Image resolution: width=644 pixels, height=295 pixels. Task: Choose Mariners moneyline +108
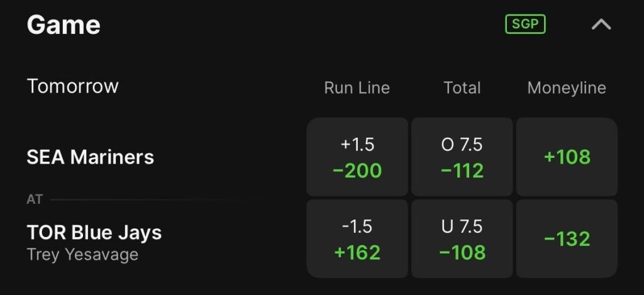tap(567, 157)
